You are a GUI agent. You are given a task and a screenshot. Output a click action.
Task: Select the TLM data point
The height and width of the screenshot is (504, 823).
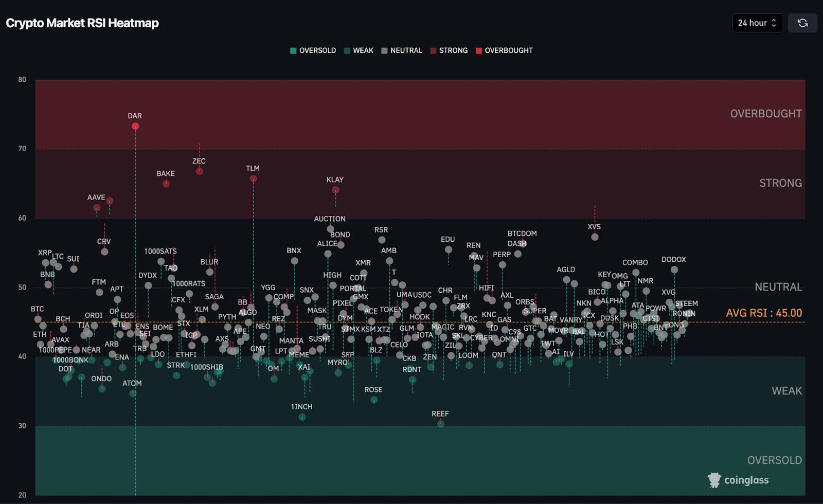pyautogui.click(x=254, y=178)
